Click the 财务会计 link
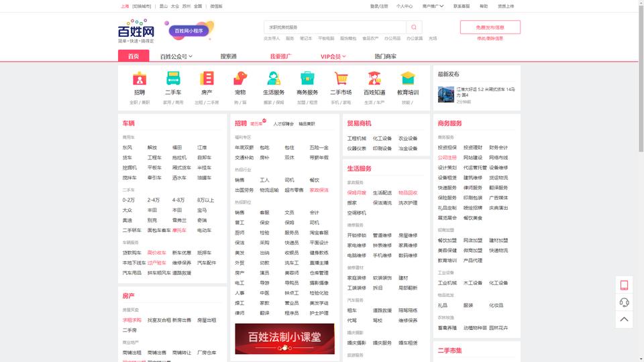 (498, 147)
